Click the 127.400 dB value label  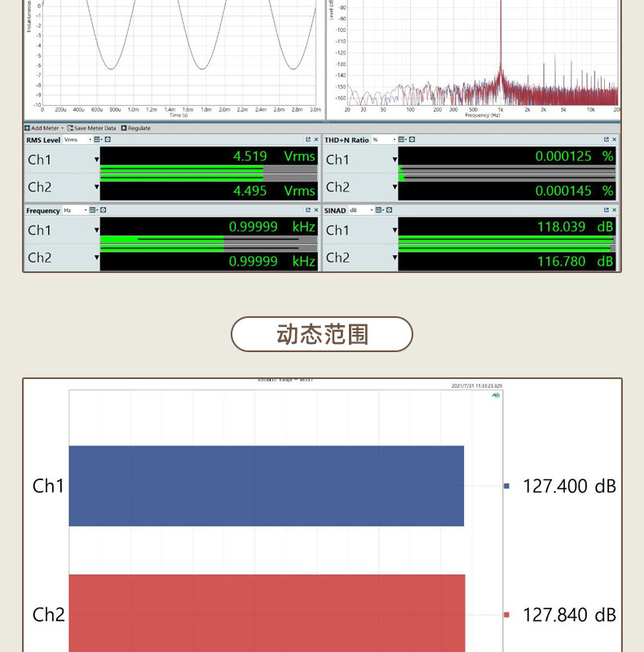tap(569, 486)
